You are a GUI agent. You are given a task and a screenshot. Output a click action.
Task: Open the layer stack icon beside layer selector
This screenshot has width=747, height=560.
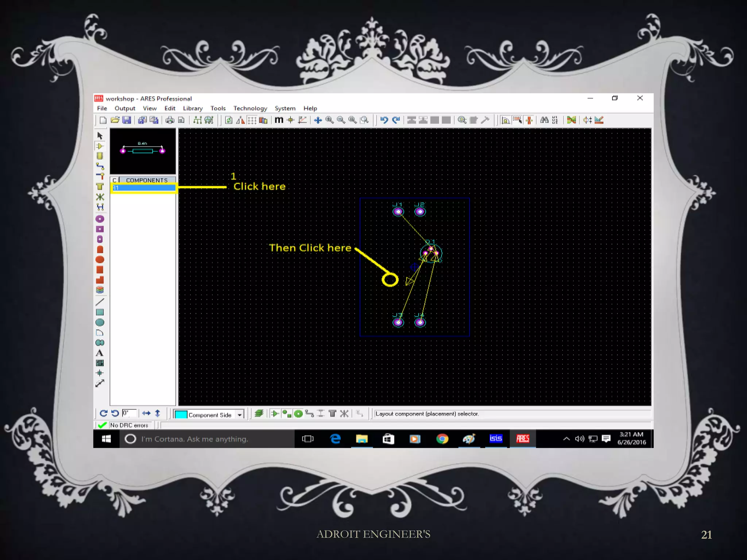tap(259, 413)
